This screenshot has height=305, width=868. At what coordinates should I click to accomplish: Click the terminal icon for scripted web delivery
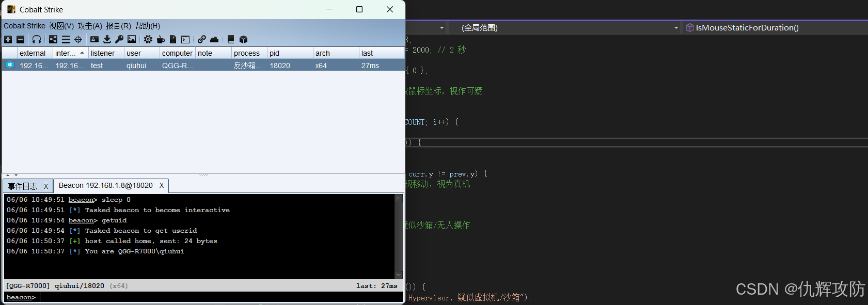(x=185, y=39)
